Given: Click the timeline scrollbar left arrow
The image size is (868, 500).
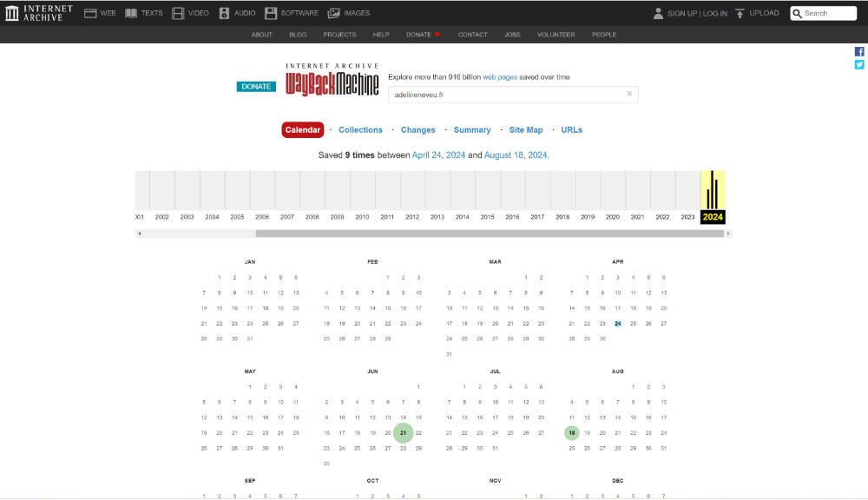Looking at the screenshot, I should point(140,234).
